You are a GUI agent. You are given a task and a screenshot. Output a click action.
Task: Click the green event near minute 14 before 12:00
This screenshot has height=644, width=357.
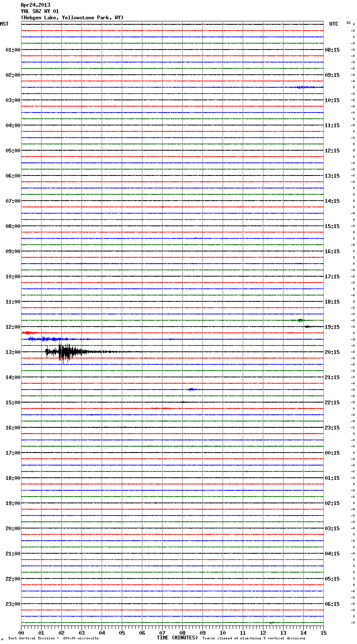pos(299,320)
